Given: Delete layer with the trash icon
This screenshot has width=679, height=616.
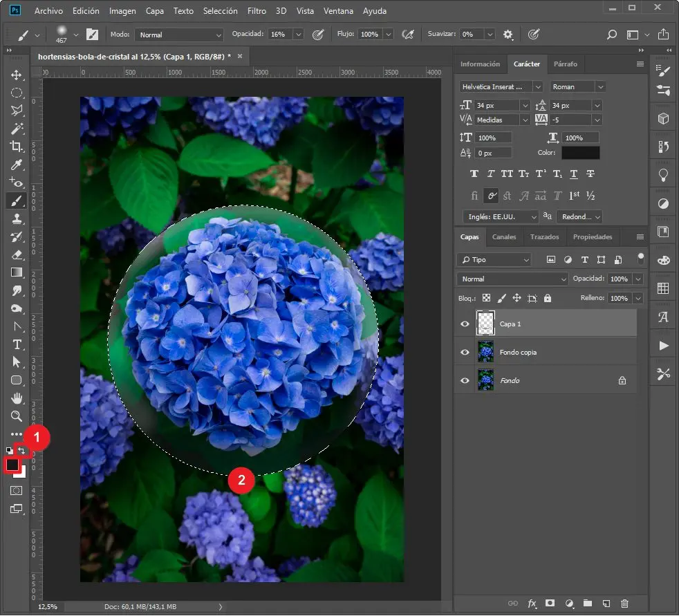Looking at the screenshot, I should tap(624, 604).
